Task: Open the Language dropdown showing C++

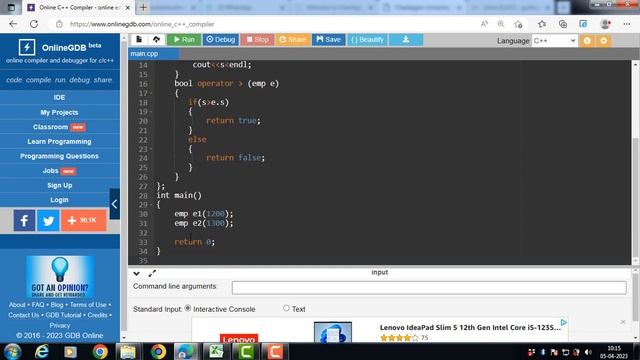Action: pyautogui.click(x=554, y=40)
